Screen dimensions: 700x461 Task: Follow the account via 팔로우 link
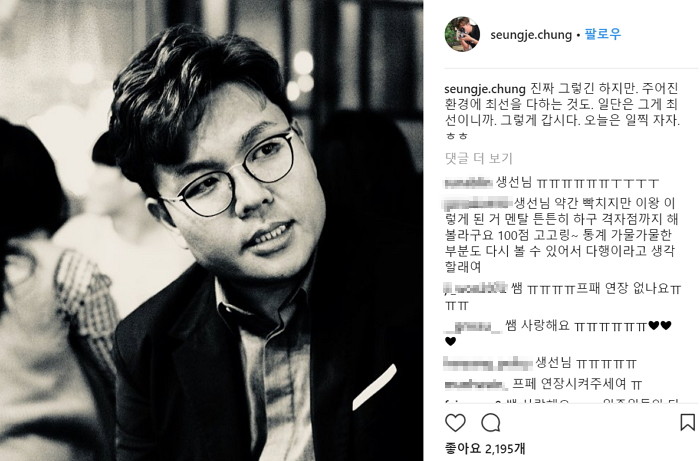[x=603, y=34]
